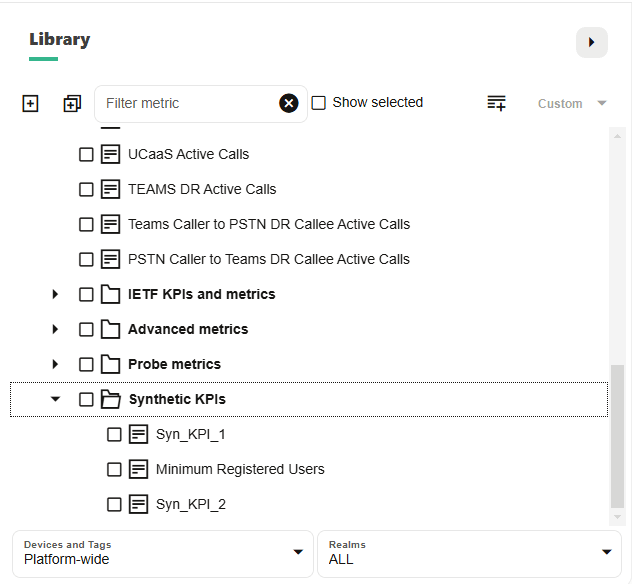Check the TEAMS DR Active Calls box

coord(86,189)
